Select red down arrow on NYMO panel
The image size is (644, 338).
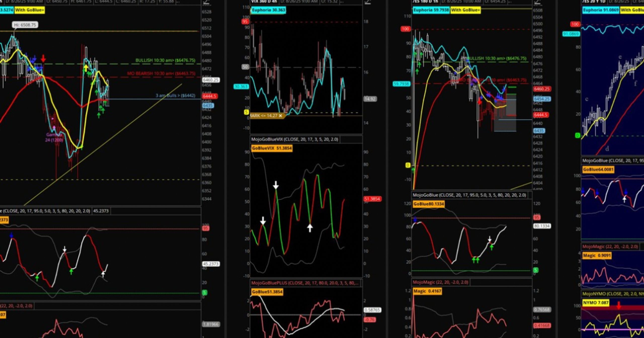[x=619, y=306]
